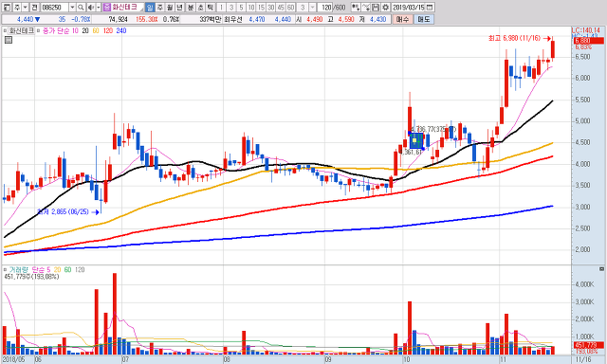The image size is (607, 364).
Task: Toggle the speaker sound icon
Action: tap(91, 8)
